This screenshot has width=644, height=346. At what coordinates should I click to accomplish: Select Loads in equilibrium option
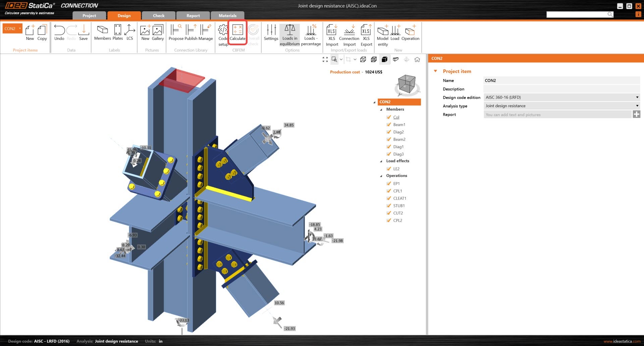tap(290, 35)
